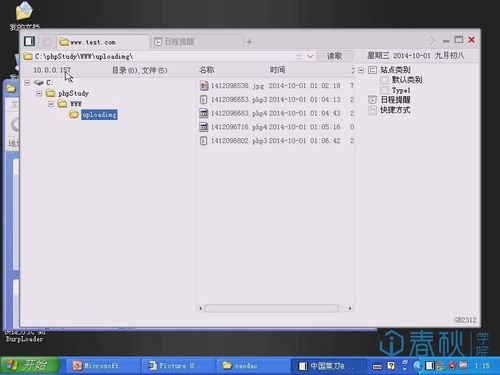Click the right chevron arrow in the title bar

(432, 40)
